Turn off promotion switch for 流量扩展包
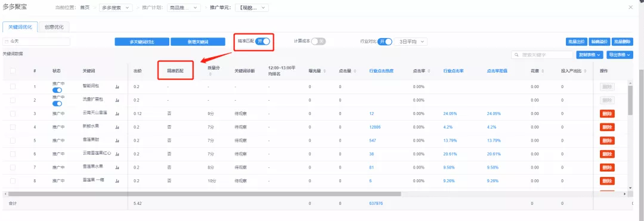This screenshot has width=644, height=221. coord(57,103)
